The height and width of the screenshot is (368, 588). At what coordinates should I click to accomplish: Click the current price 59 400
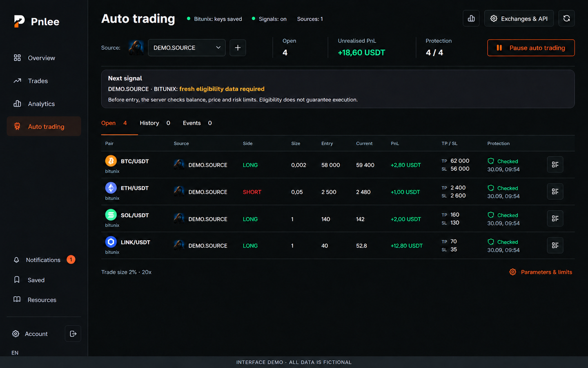[365, 165]
